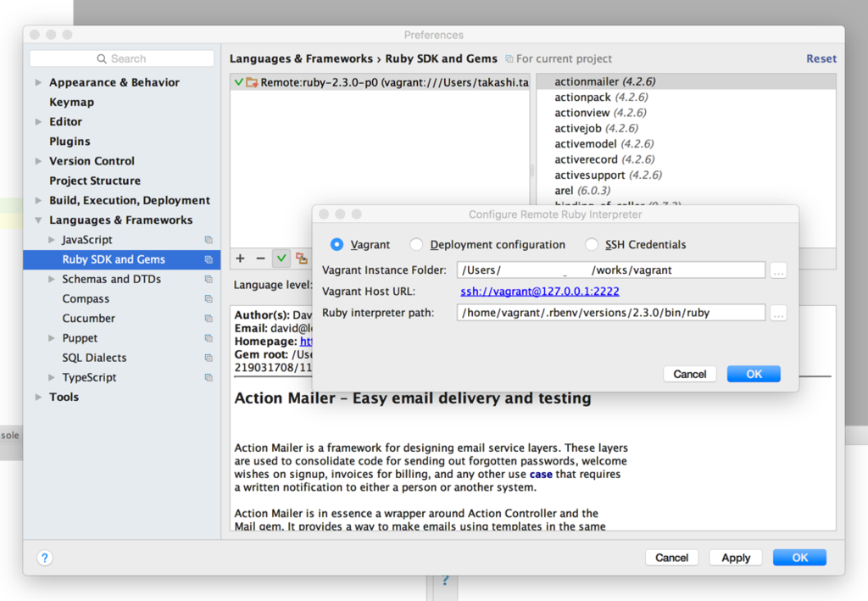Click the edit SDK paths icon

302,259
